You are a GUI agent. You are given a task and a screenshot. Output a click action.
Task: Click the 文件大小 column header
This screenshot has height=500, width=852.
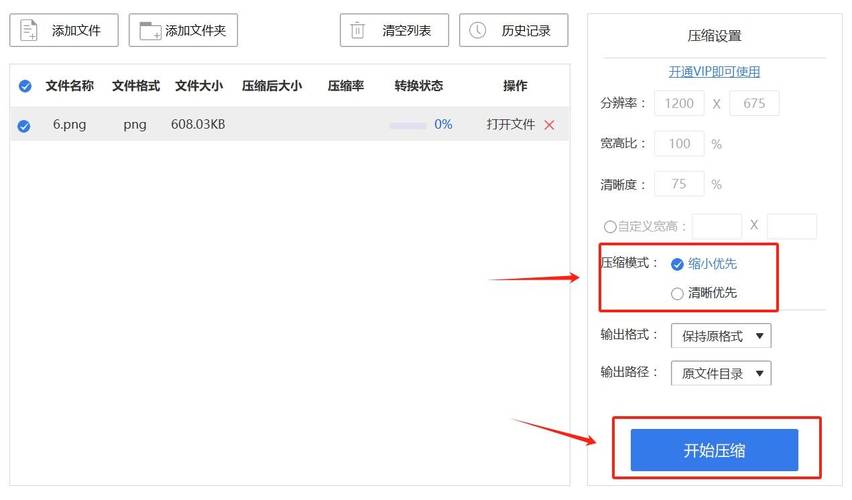199,86
